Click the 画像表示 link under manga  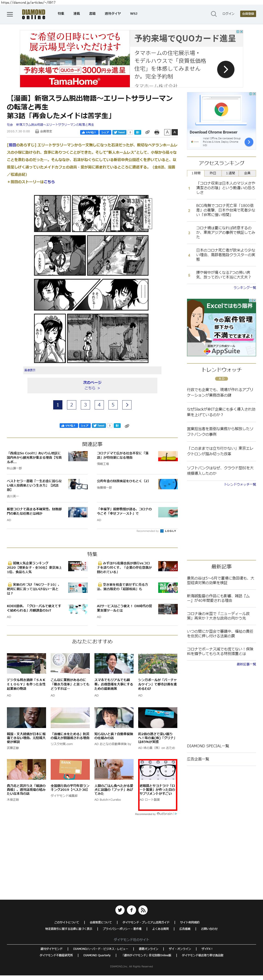(30, 370)
